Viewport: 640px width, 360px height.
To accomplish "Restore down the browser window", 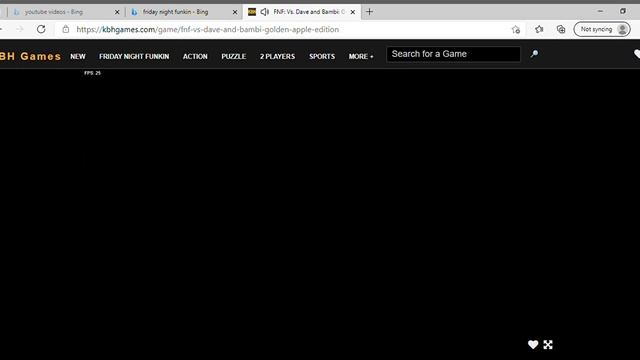I will (x=623, y=11).
